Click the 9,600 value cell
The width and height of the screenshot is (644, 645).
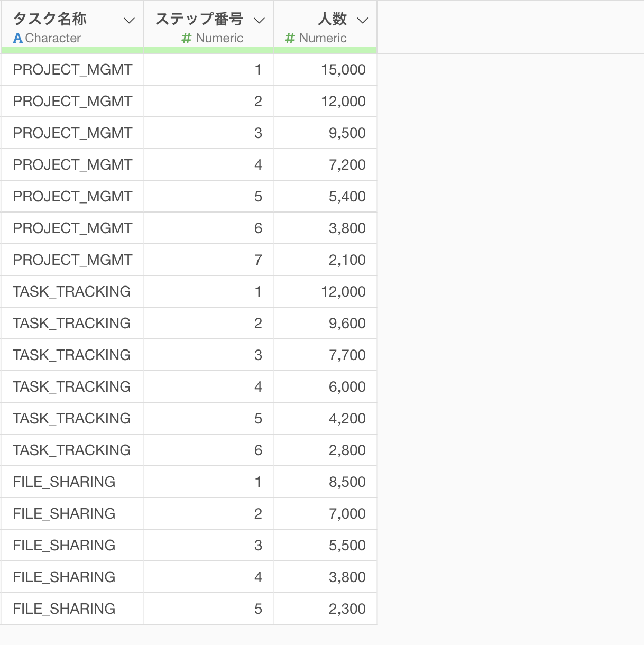coord(326,323)
